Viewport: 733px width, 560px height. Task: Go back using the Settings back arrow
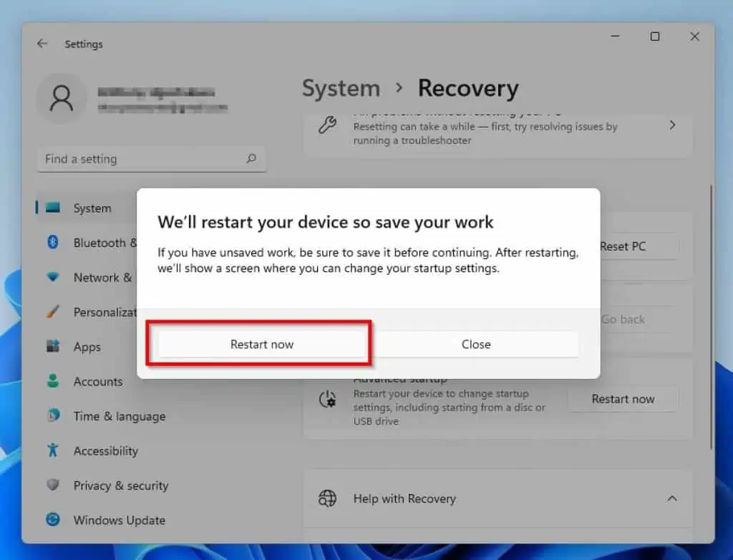pos(42,44)
